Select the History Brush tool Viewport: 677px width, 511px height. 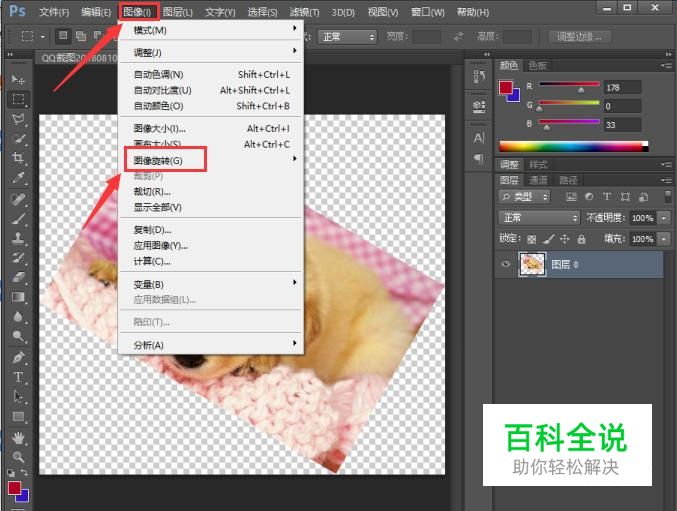[18, 258]
